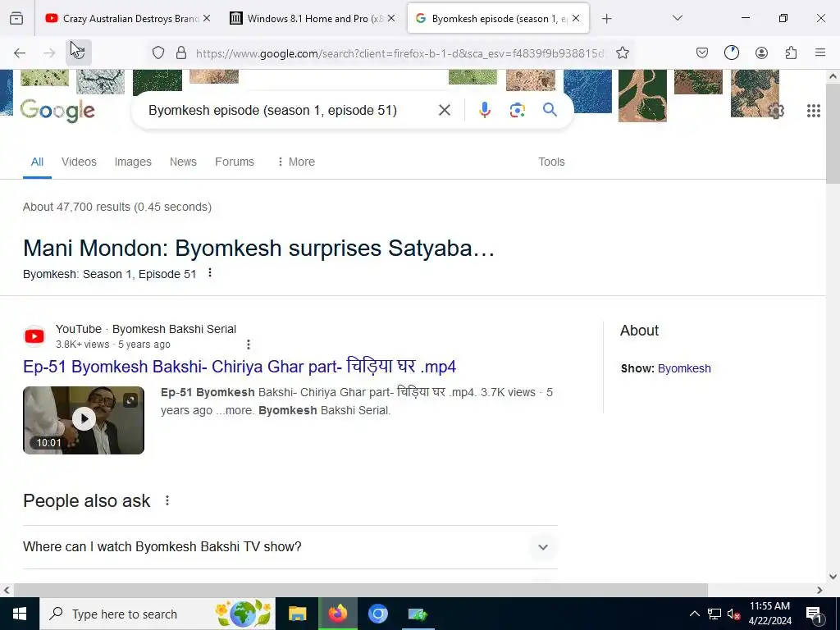This screenshot has width=840, height=630.
Task: Click the browser URL address bar
Action: 399,53
